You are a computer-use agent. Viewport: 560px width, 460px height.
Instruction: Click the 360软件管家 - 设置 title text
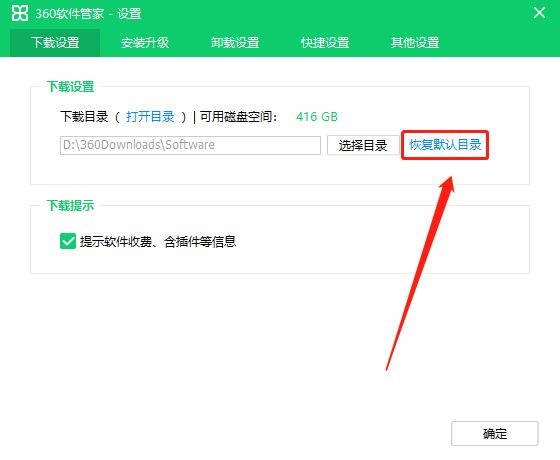click(x=89, y=14)
